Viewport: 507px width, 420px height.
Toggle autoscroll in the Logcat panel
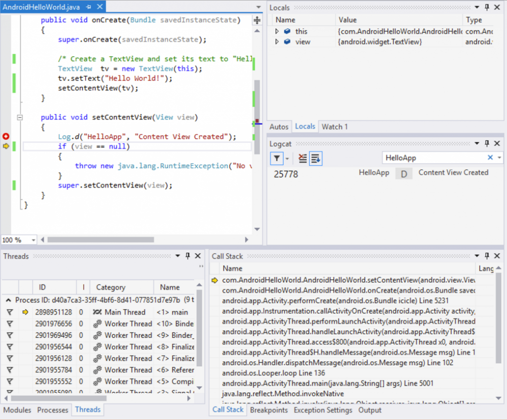tap(315, 158)
